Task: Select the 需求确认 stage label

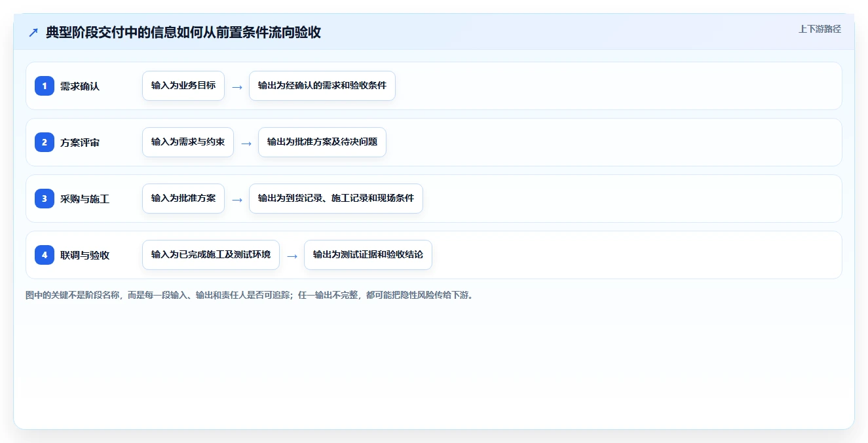Action: (80, 86)
